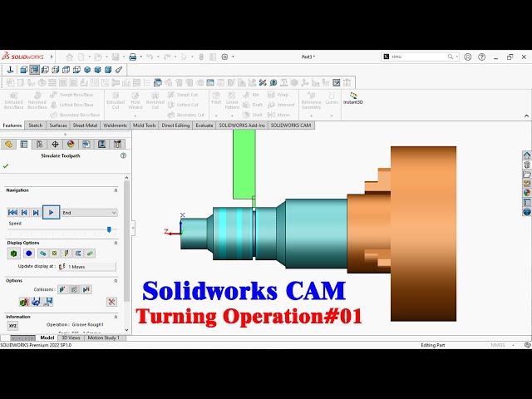The image size is (532, 399).
Task: Click the XYZ information button
Action: tap(12, 326)
